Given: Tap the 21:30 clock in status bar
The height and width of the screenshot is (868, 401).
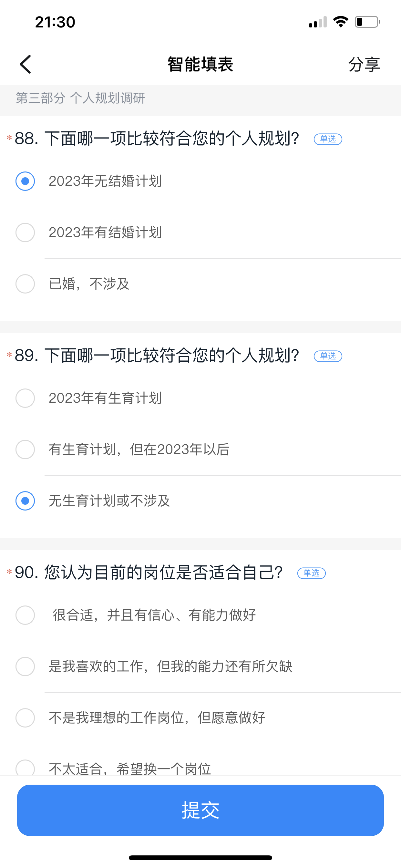Looking at the screenshot, I should pos(55,22).
